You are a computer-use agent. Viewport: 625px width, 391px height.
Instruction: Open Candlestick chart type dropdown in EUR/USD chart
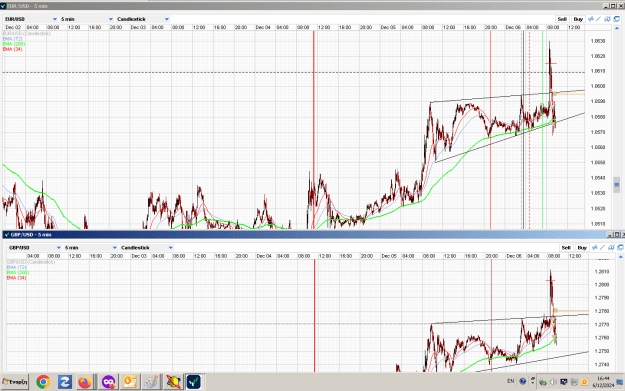coord(143,19)
